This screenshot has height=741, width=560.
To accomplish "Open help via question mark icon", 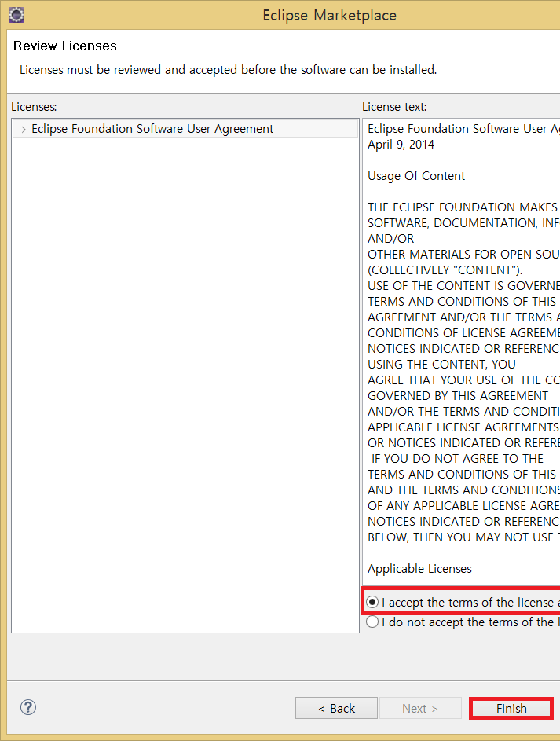I will click(x=28, y=707).
